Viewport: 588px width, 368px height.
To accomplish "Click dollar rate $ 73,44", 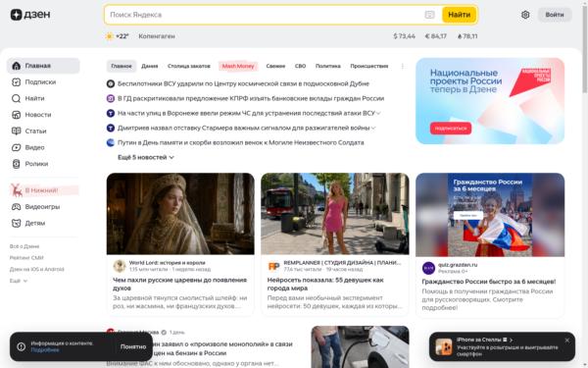I will pyautogui.click(x=404, y=36).
